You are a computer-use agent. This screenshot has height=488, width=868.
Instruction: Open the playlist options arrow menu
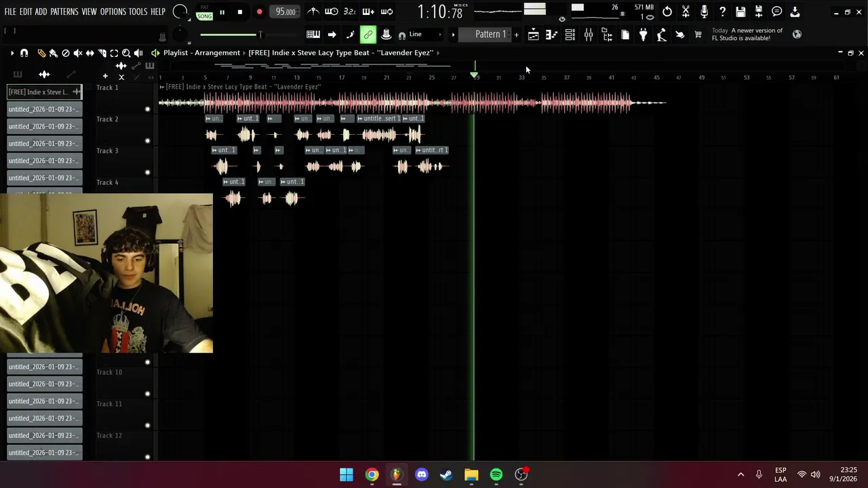pyautogui.click(x=12, y=53)
